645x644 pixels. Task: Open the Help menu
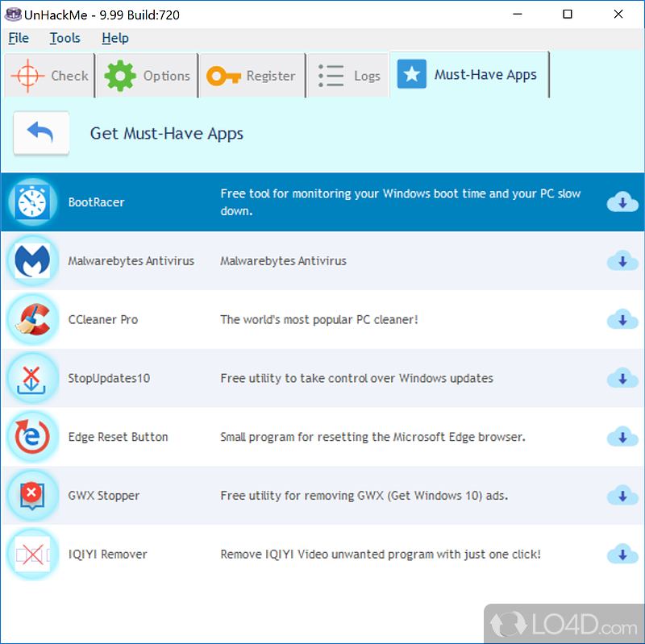(x=114, y=38)
